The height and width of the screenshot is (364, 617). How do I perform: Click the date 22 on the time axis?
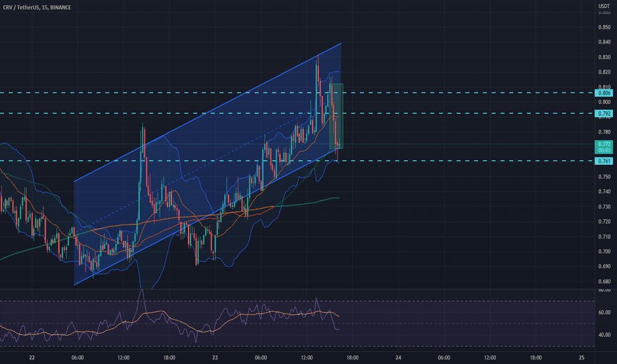32,357
